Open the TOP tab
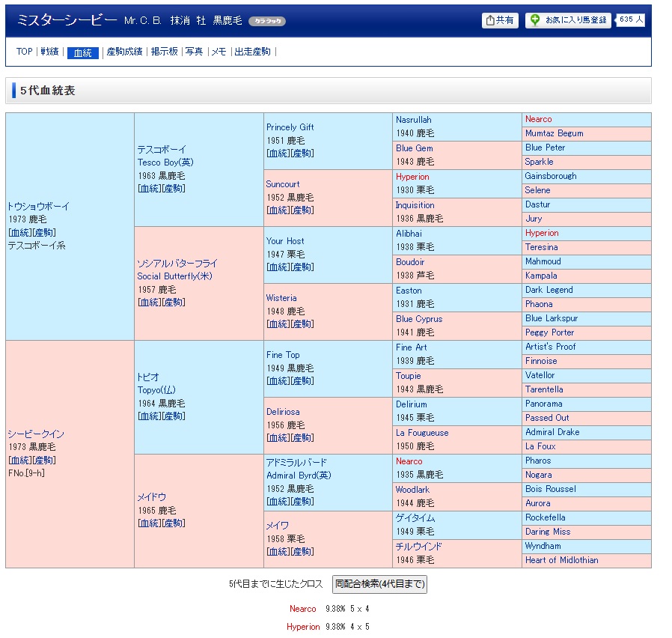 pyautogui.click(x=25, y=52)
